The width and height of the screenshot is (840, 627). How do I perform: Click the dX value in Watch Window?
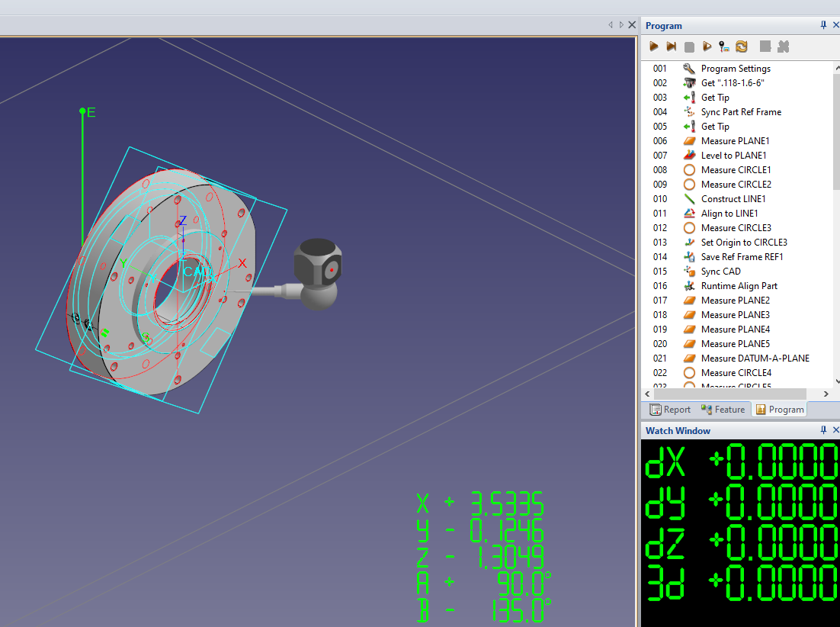point(772,461)
